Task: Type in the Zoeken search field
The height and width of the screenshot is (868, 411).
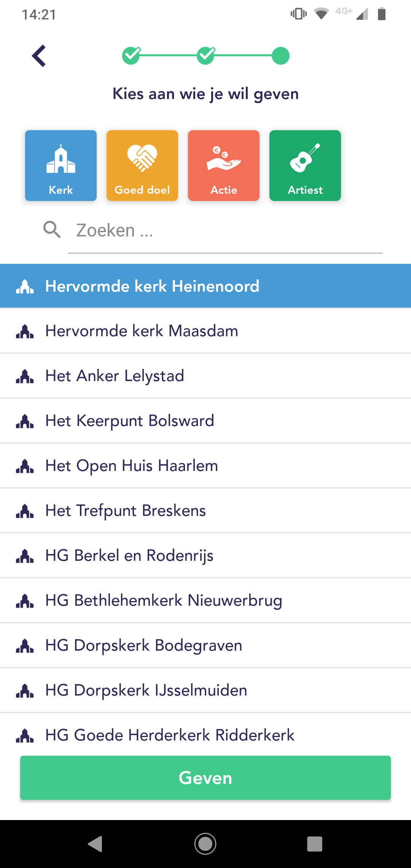Action: (225, 231)
